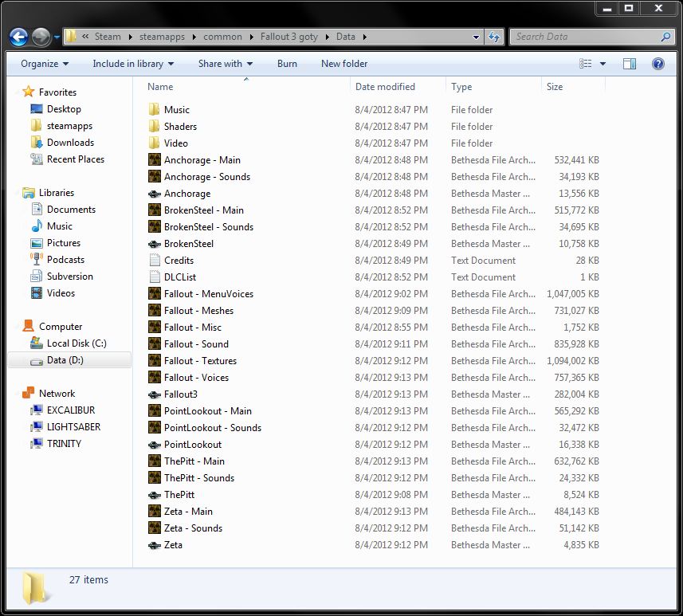The width and height of the screenshot is (683, 616).
Task: Open the Organize menu
Action: (45, 64)
